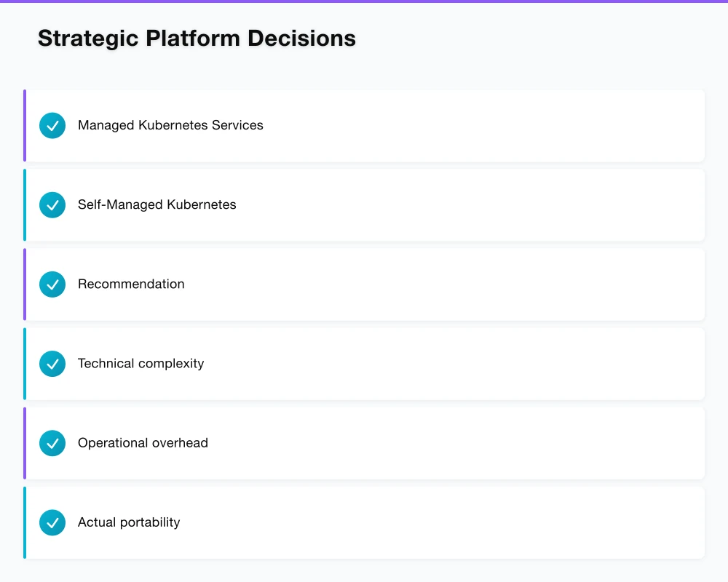Click the teal accent bar on Technical complexity card

[x=25, y=364]
